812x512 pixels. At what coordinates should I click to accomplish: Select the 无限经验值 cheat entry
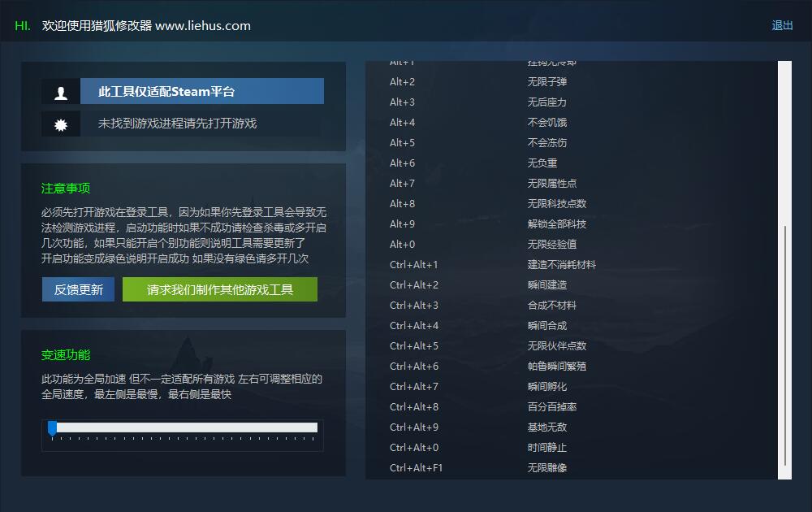552,244
